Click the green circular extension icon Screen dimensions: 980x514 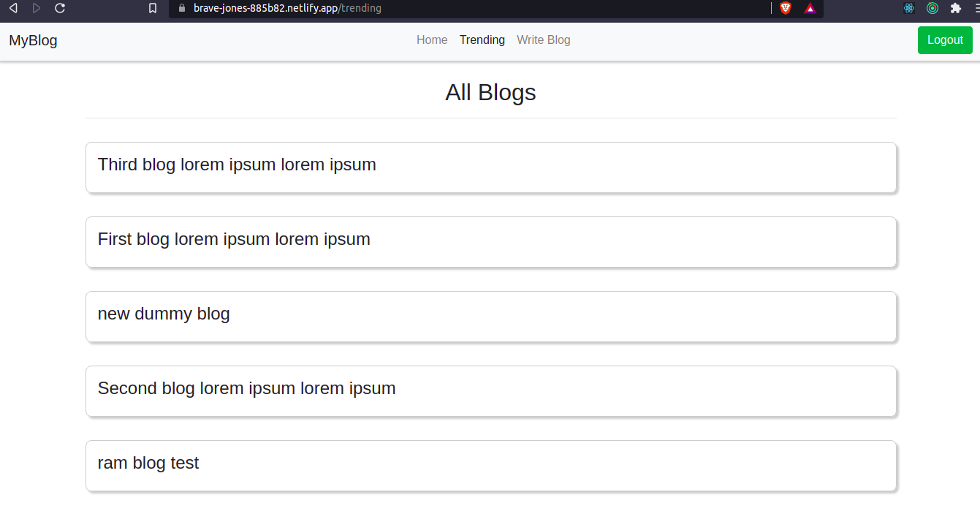pos(932,8)
